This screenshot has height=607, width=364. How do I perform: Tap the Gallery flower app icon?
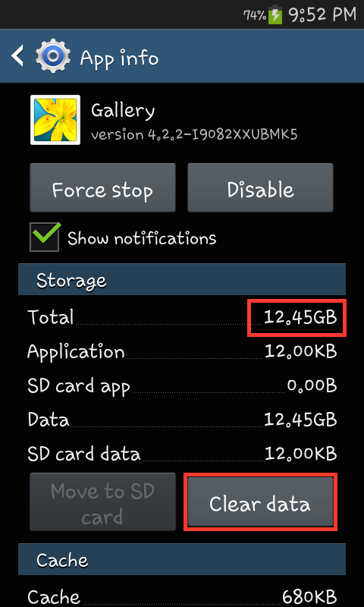click(55, 120)
